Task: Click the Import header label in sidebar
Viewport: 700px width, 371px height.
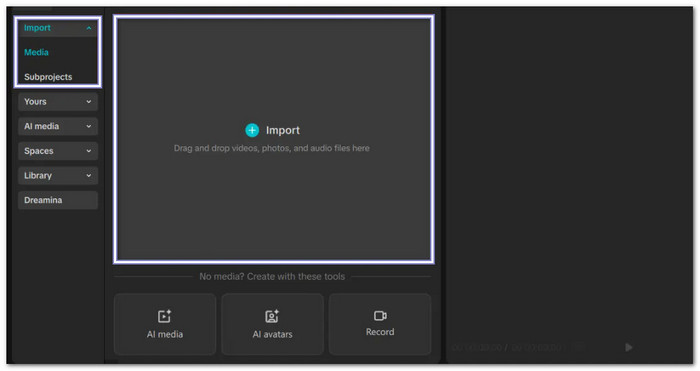Action: click(x=37, y=28)
